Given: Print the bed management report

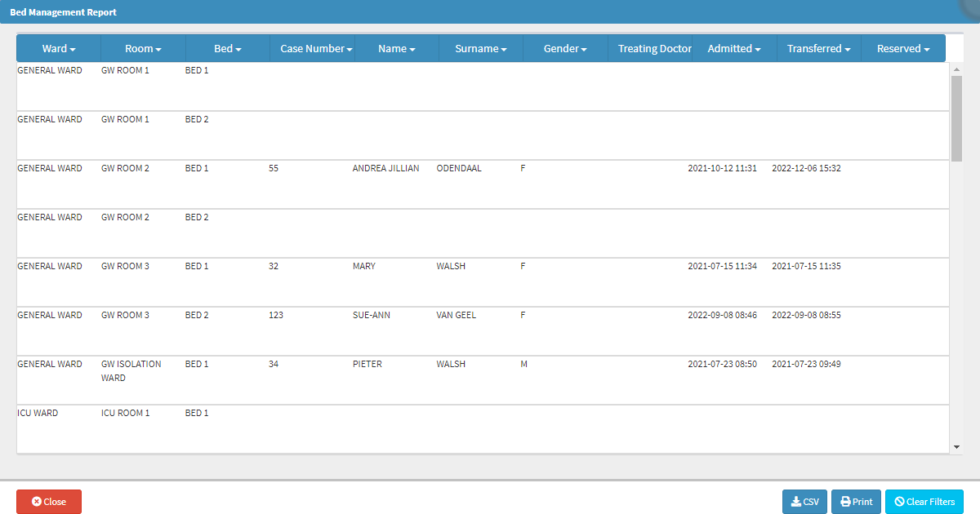Looking at the screenshot, I should click(856, 502).
